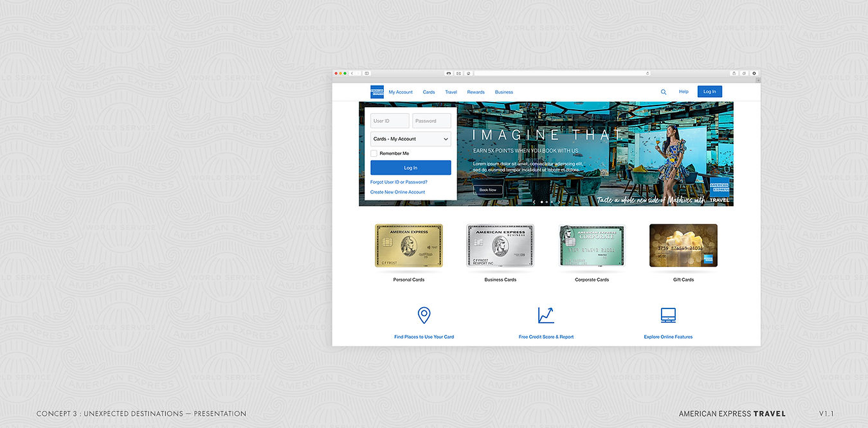Tick the Remember Me checkbox
This screenshot has width=868, height=428.
coord(374,154)
